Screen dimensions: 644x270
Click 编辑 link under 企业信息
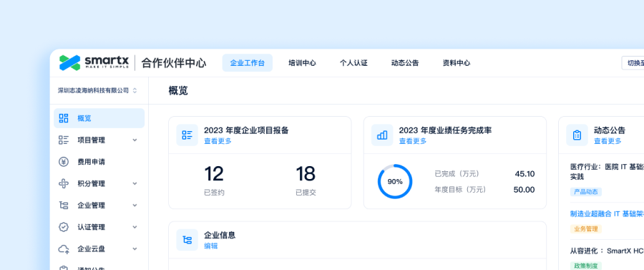tap(210, 246)
